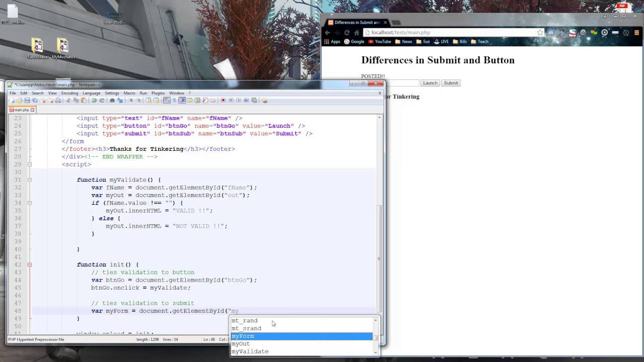
Task: Bookmark page with the star icon
Action: [540, 32]
